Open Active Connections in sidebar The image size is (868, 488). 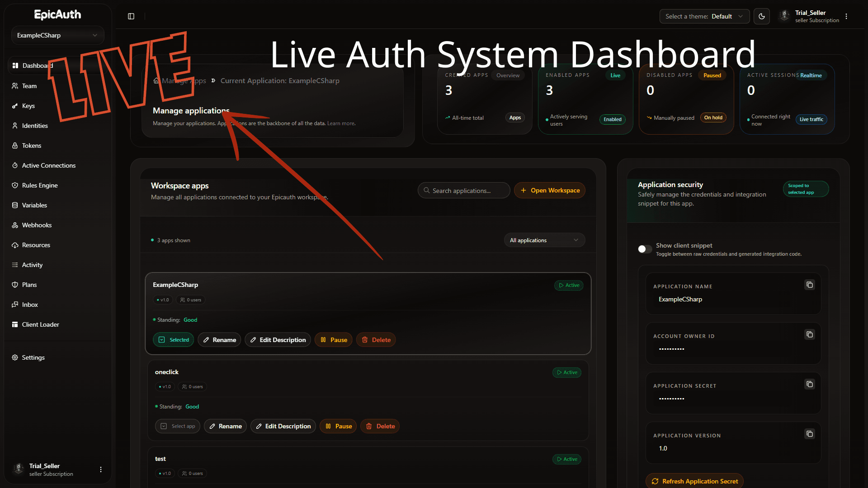click(x=48, y=165)
